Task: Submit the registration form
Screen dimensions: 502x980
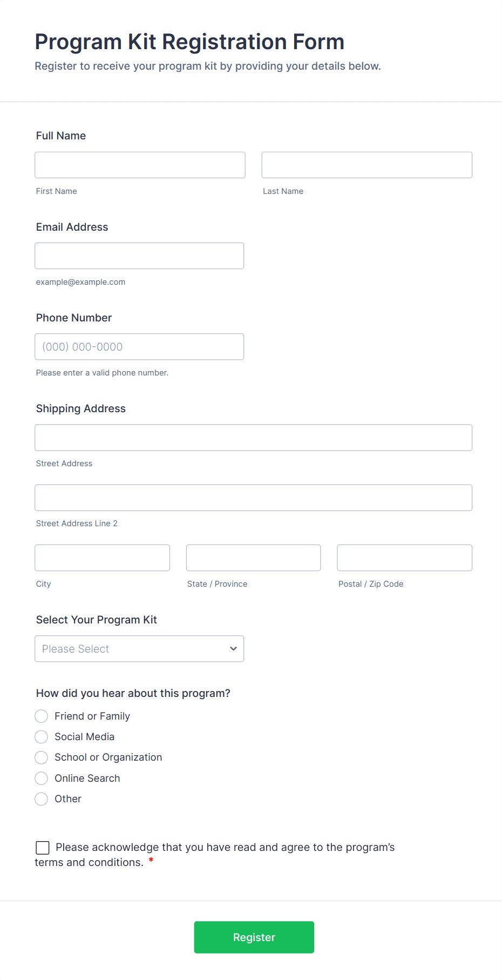Action: tap(254, 937)
